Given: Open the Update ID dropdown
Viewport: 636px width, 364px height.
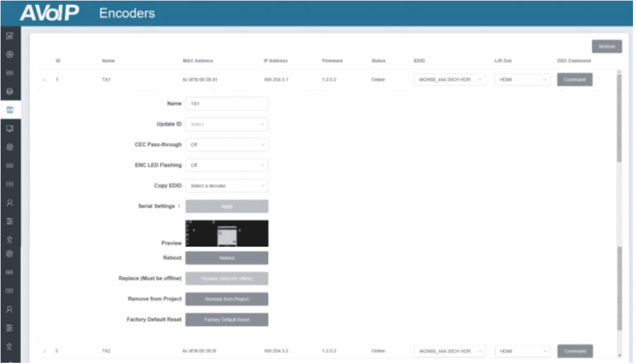Looking at the screenshot, I should (227, 124).
